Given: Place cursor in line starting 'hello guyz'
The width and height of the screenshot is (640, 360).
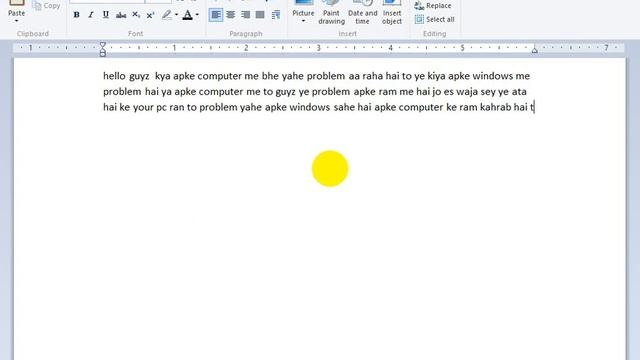Looking at the screenshot, I should coord(316,76).
